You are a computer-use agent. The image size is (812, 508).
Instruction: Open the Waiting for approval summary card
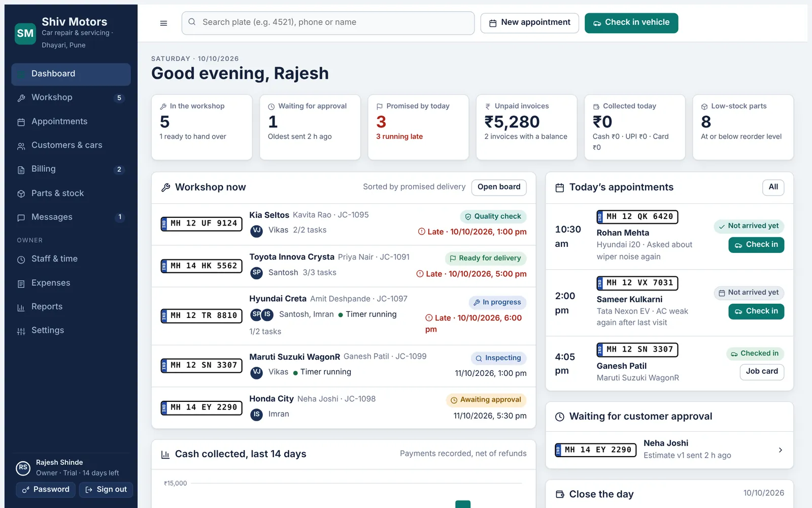coord(310,128)
